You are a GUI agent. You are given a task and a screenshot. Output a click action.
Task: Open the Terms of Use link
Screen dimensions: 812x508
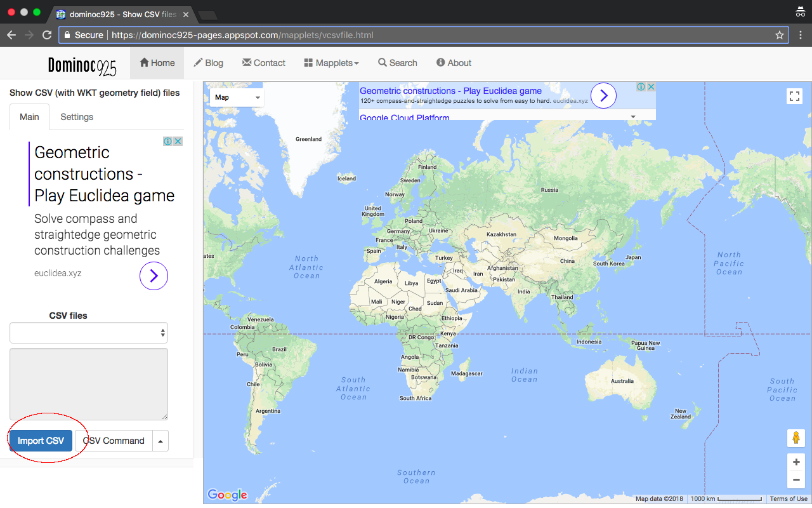click(788, 498)
